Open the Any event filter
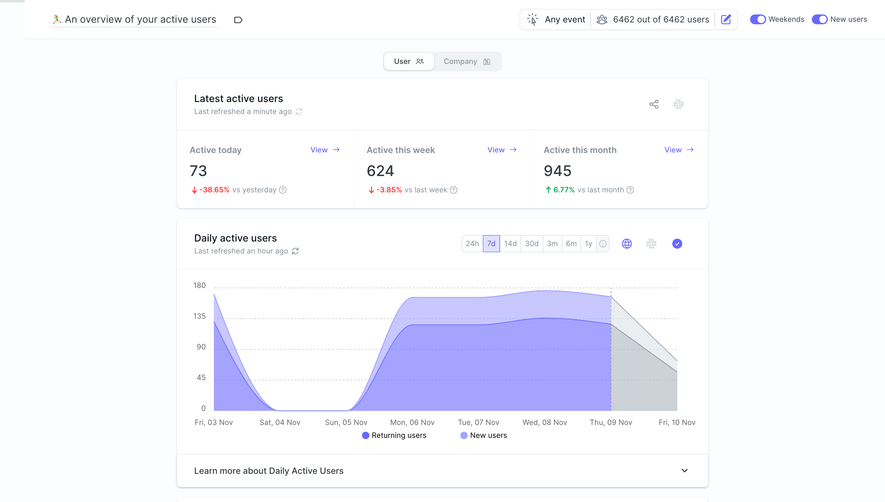This screenshot has width=885, height=502. click(x=556, y=20)
